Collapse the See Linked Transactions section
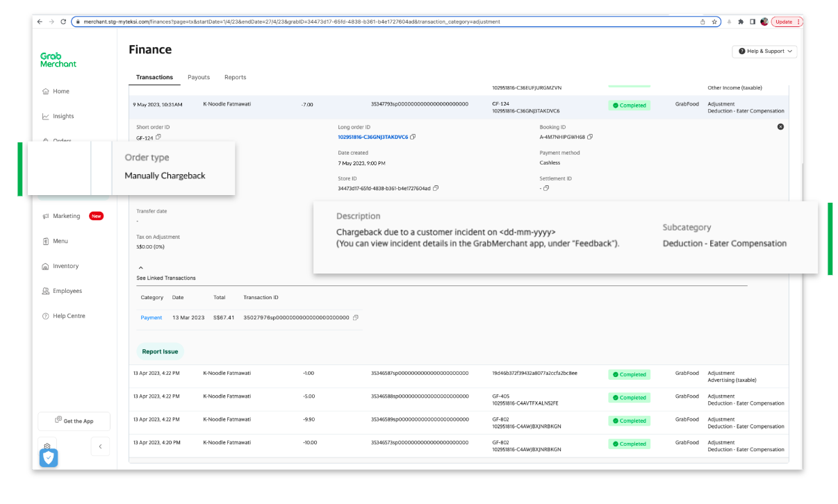The width and height of the screenshot is (838, 504). (140, 267)
